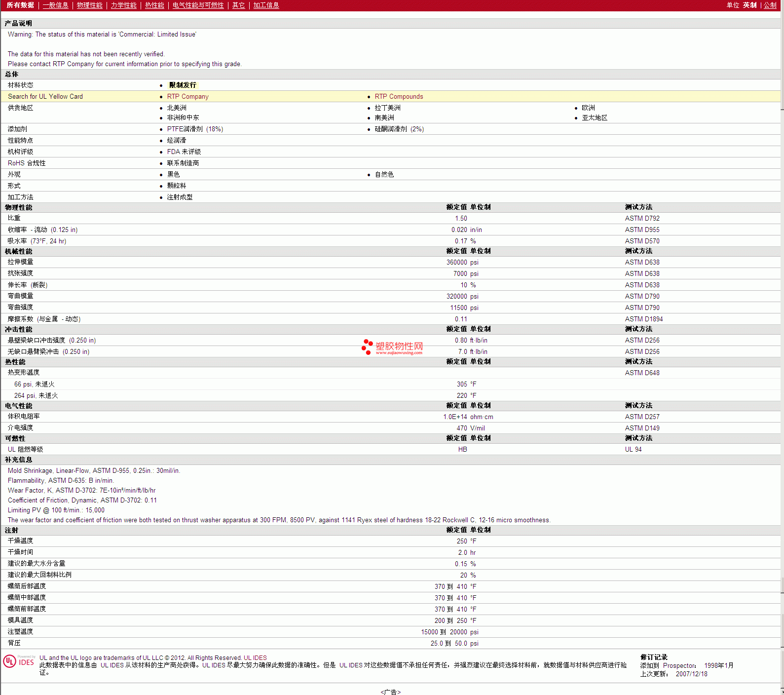The height and width of the screenshot is (695, 784).
Task: Click the 弯曲模量 value 320000
Action: pos(457,297)
